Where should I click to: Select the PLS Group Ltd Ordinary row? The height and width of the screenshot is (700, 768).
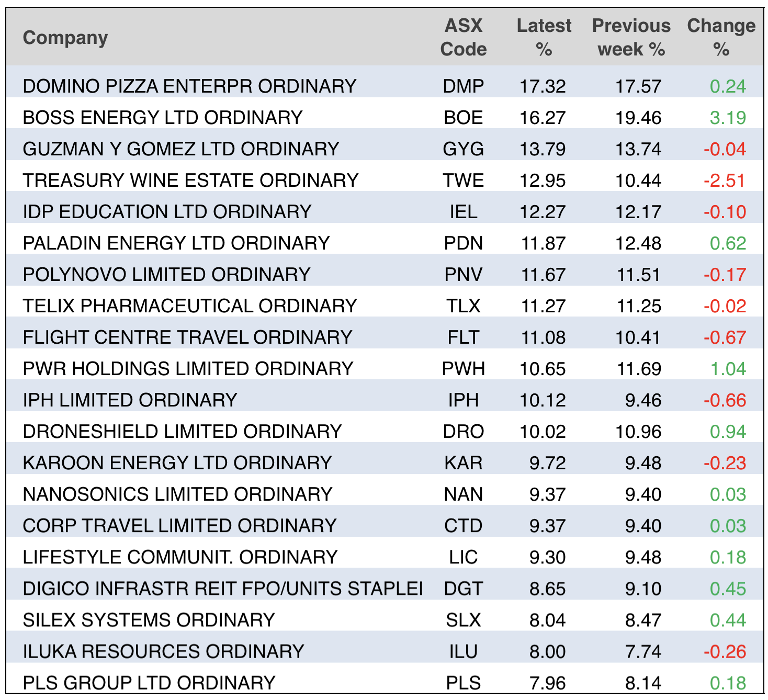[149, 683]
